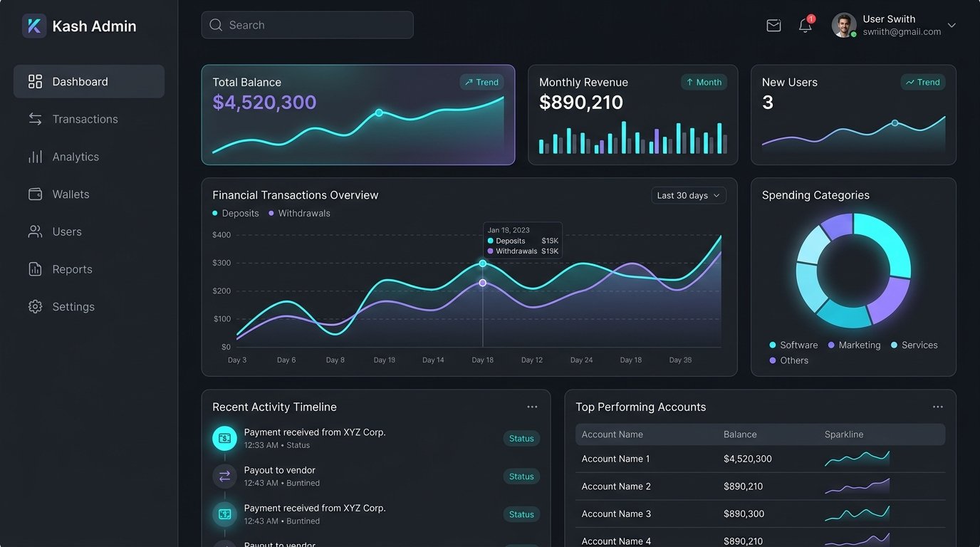Open the Last 30 days dropdown

click(689, 195)
